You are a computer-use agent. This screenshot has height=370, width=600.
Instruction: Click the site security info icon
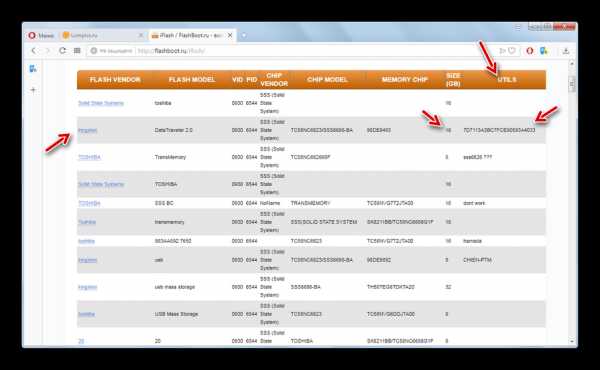(94, 51)
